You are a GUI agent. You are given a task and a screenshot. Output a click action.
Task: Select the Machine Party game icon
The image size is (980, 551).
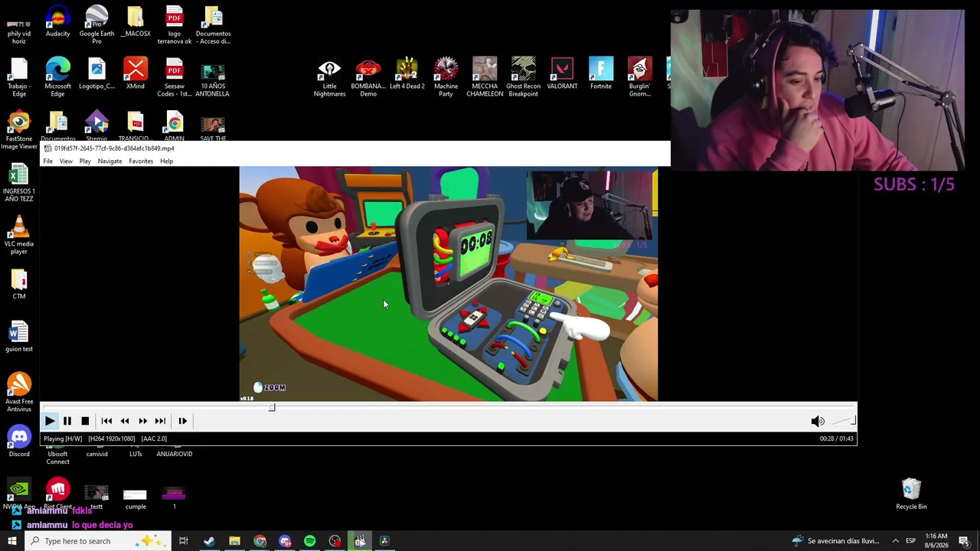pos(446,77)
